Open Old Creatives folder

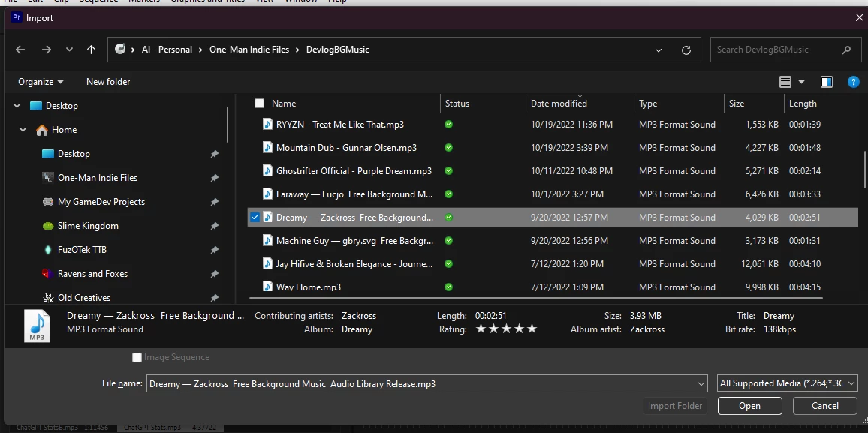click(84, 298)
